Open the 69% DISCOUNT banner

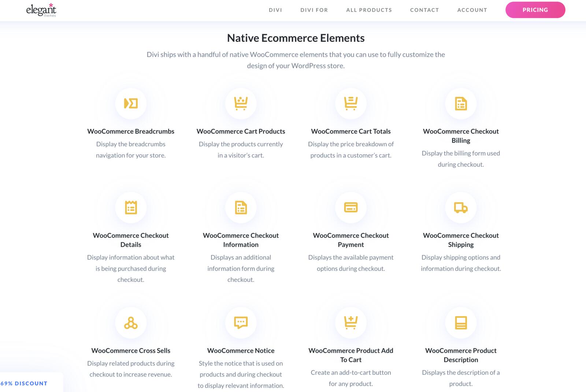(x=24, y=383)
